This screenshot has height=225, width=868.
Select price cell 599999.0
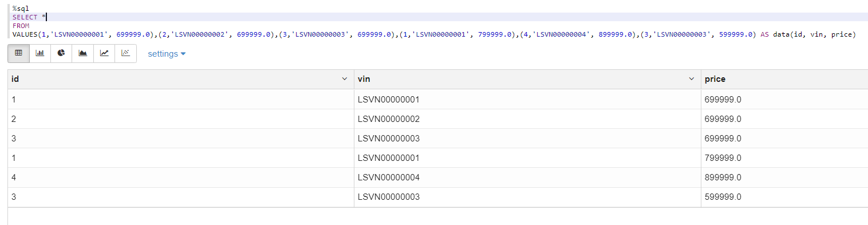click(784, 197)
